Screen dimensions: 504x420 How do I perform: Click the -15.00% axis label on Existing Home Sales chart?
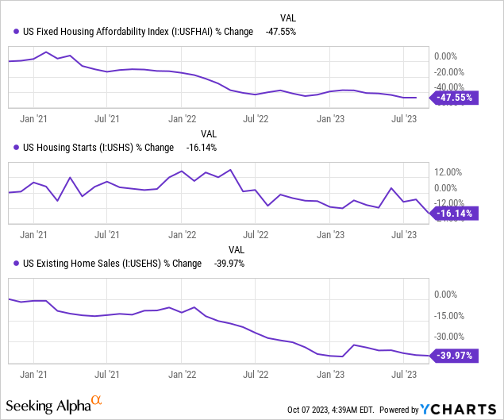(x=450, y=315)
